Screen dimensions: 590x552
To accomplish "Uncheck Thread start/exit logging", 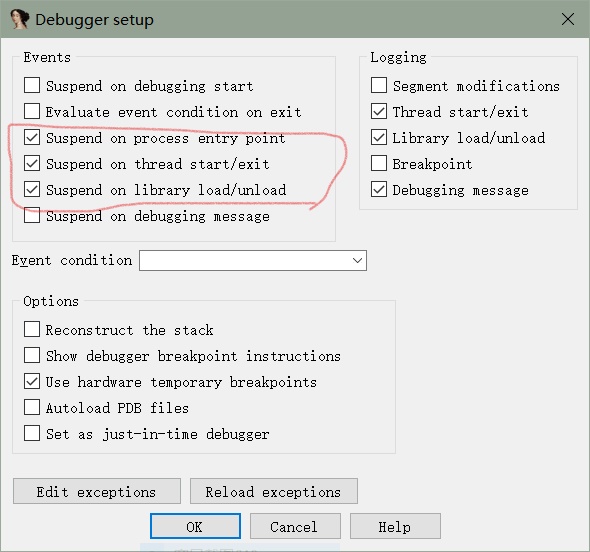I will click(379, 111).
